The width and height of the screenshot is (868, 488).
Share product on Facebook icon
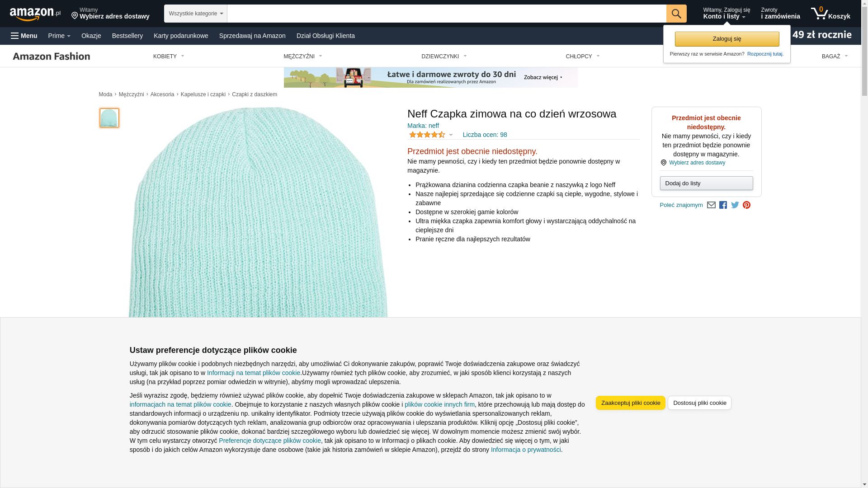723,205
